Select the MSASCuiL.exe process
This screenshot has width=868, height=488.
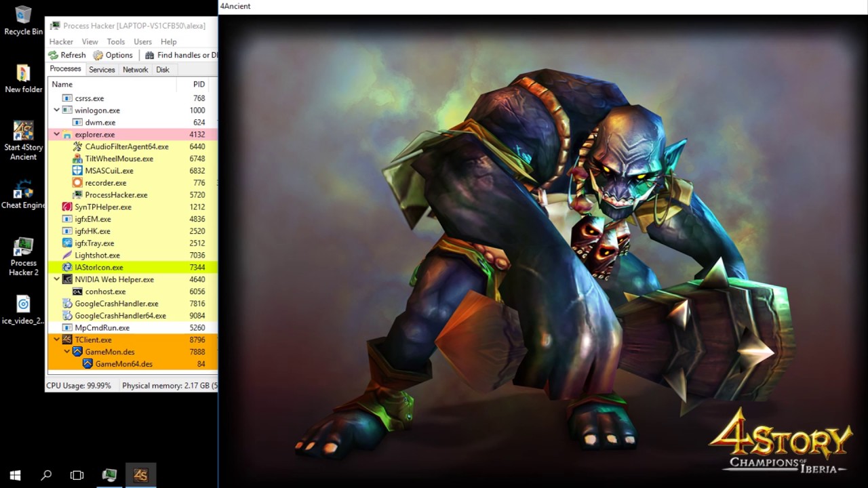click(133, 171)
